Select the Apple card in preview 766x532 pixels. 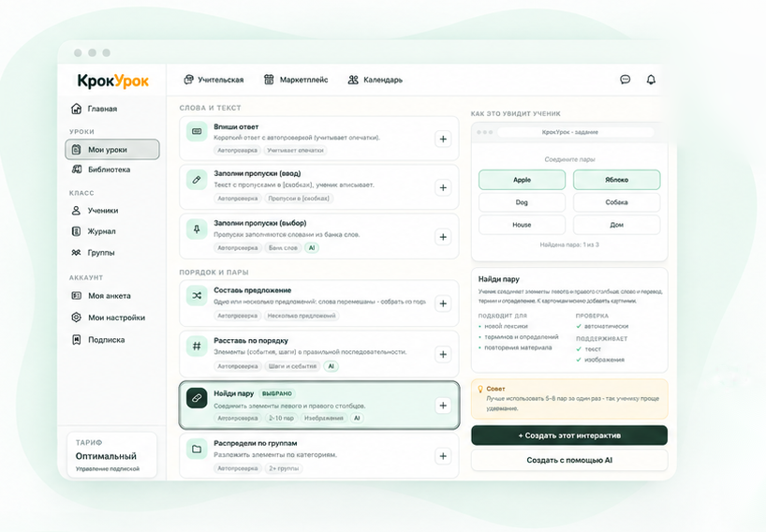(x=522, y=180)
